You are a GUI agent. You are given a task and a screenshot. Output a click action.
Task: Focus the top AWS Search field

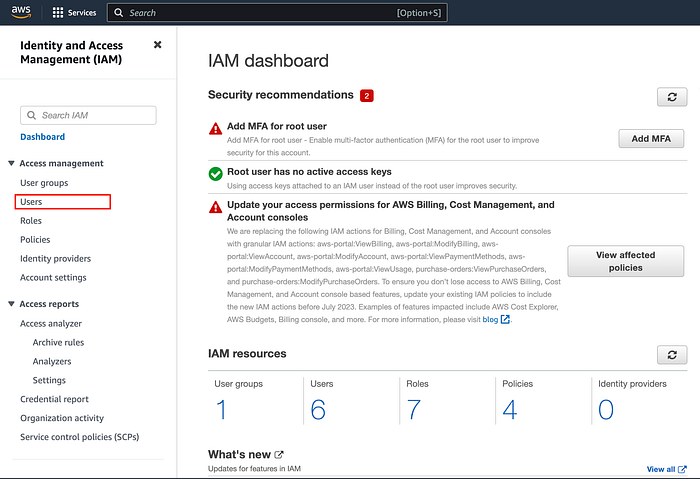point(277,12)
